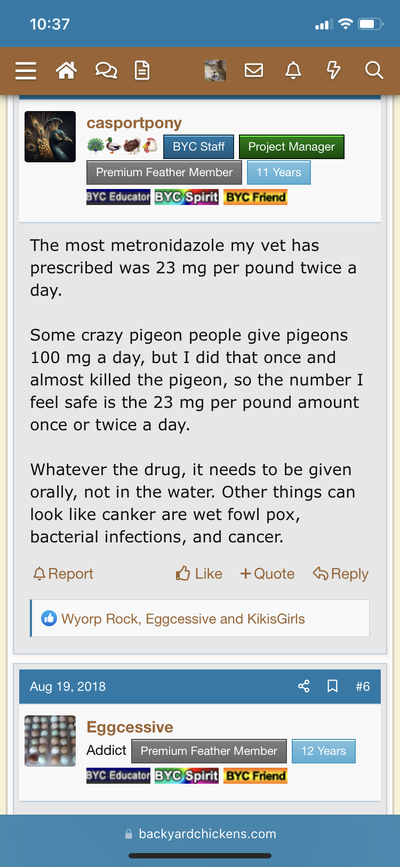Open the forums chat bubbles icon

(106, 71)
